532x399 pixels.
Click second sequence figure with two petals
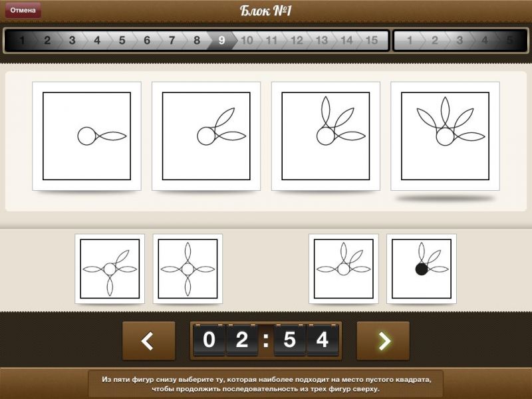click(206, 136)
